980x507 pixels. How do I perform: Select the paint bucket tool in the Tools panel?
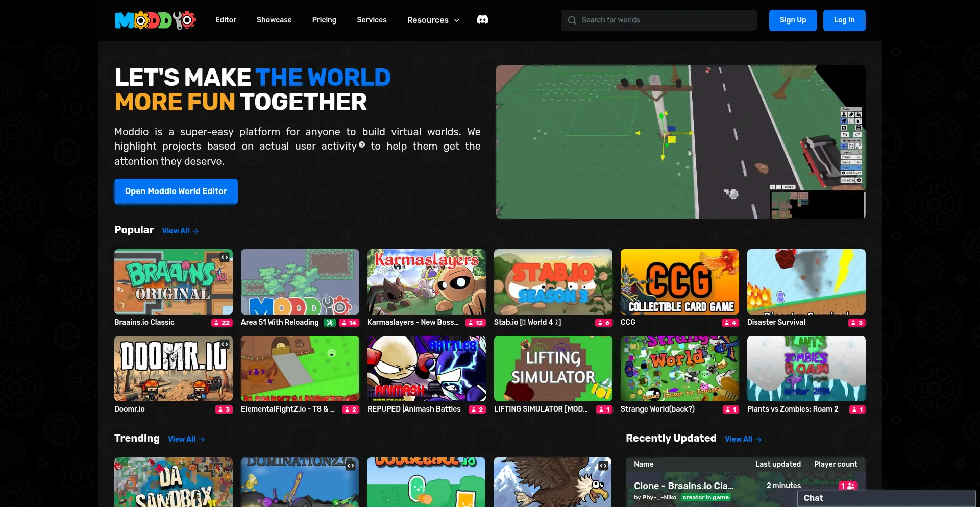click(x=859, y=114)
